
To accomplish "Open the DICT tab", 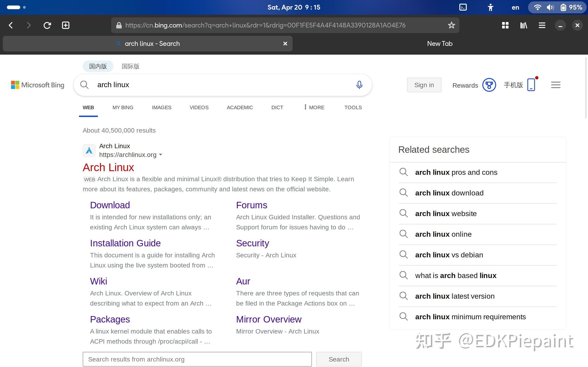I will click(x=277, y=107).
